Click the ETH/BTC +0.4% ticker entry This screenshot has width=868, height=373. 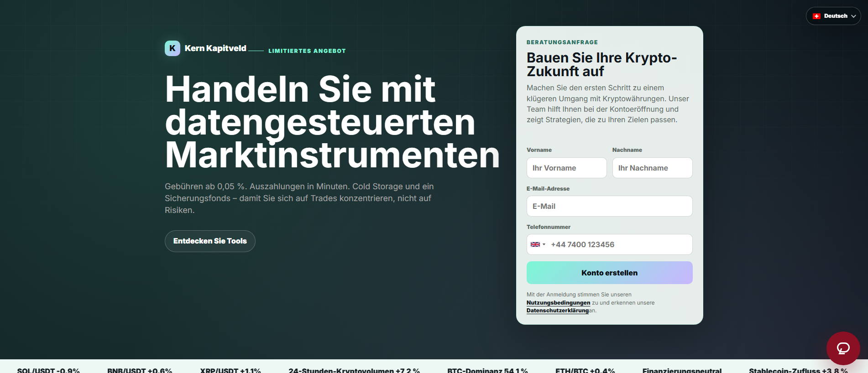[585, 370]
